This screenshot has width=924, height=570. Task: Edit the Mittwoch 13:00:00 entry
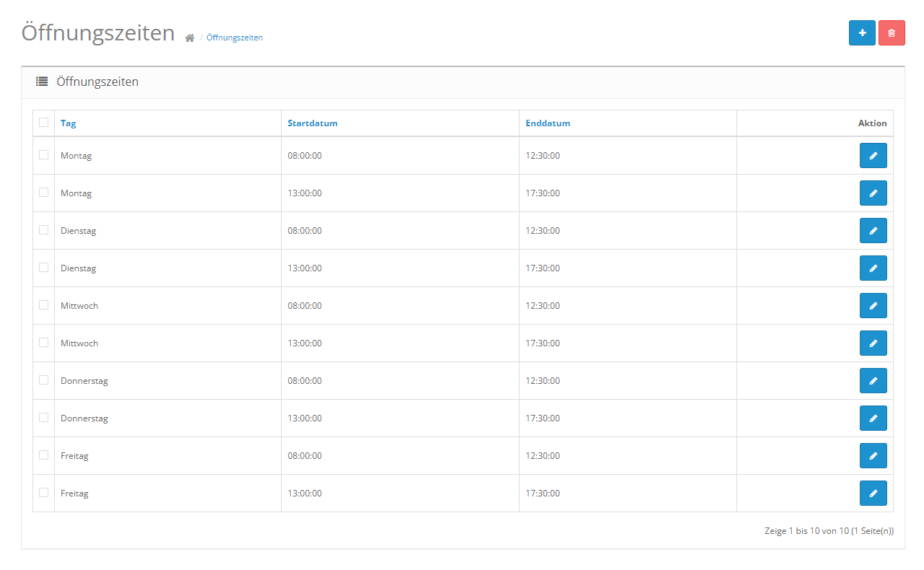tap(873, 343)
